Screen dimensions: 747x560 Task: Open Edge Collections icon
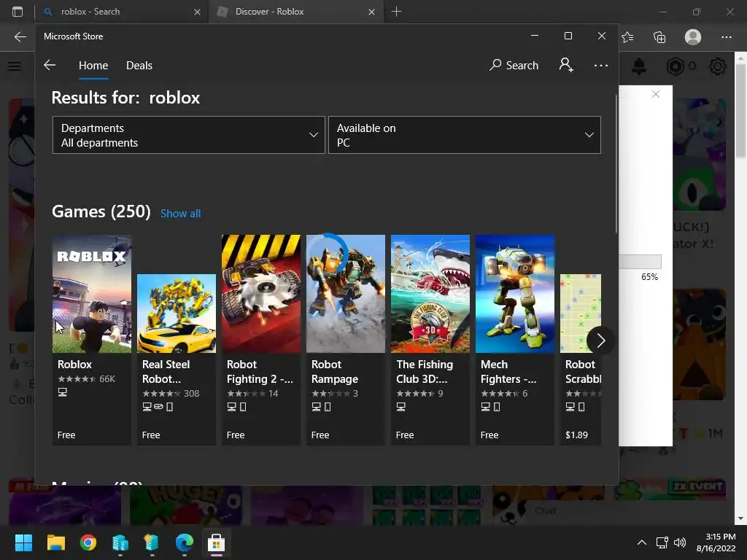pyautogui.click(x=659, y=36)
